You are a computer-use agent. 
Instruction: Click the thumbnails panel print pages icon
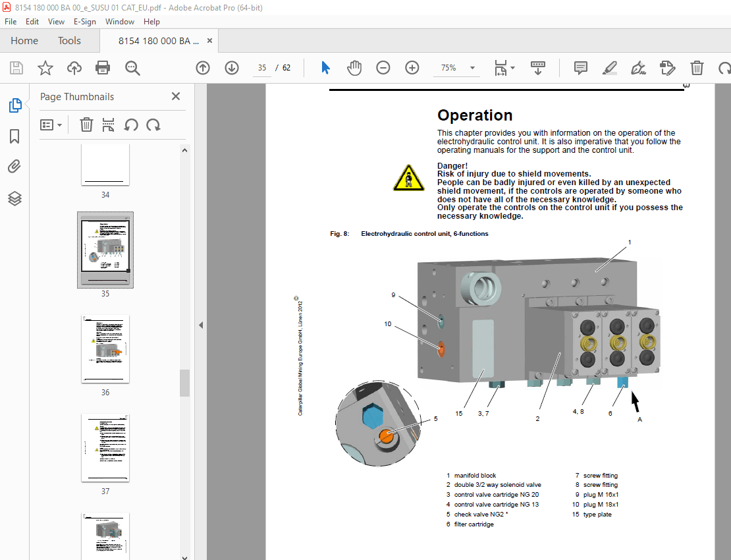[108, 125]
